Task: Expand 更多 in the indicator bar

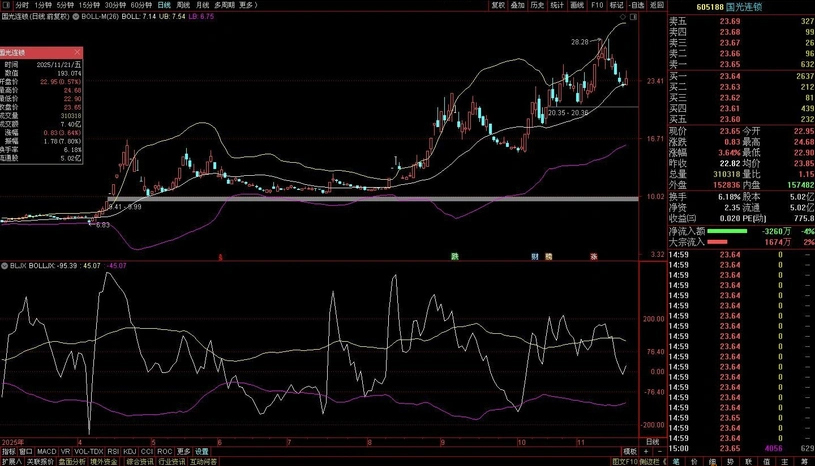Action: [184, 451]
